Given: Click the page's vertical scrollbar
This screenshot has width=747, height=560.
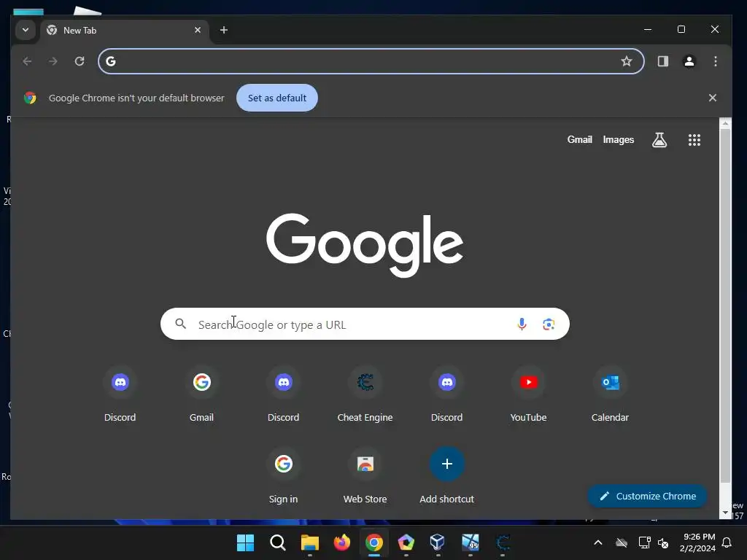Looking at the screenshot, I should pos(725,305).
